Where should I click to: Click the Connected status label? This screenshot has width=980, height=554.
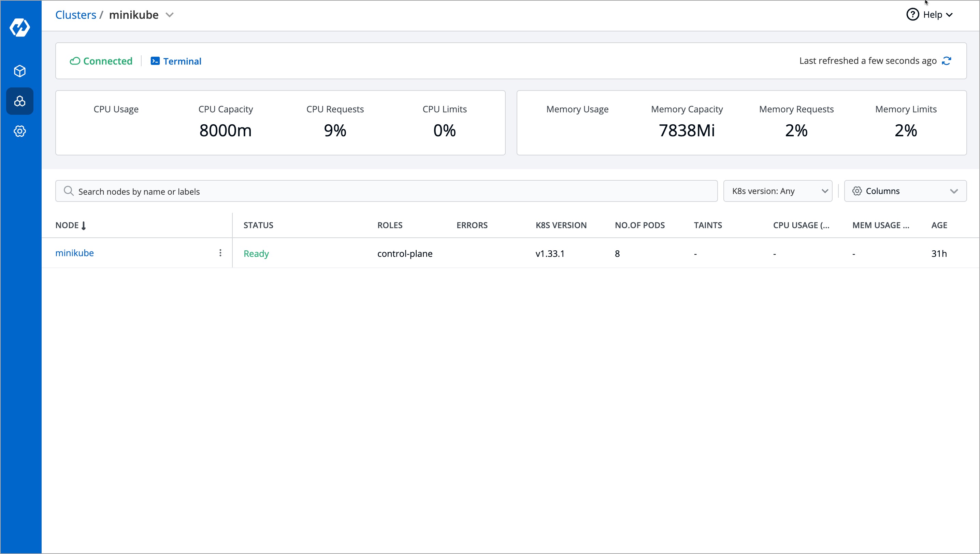pos(107,61)
